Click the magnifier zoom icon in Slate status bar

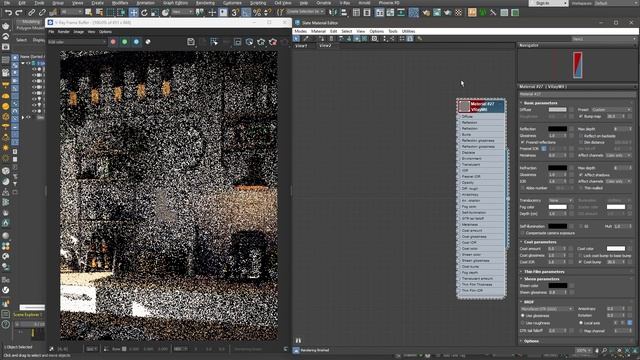(604, 351)
